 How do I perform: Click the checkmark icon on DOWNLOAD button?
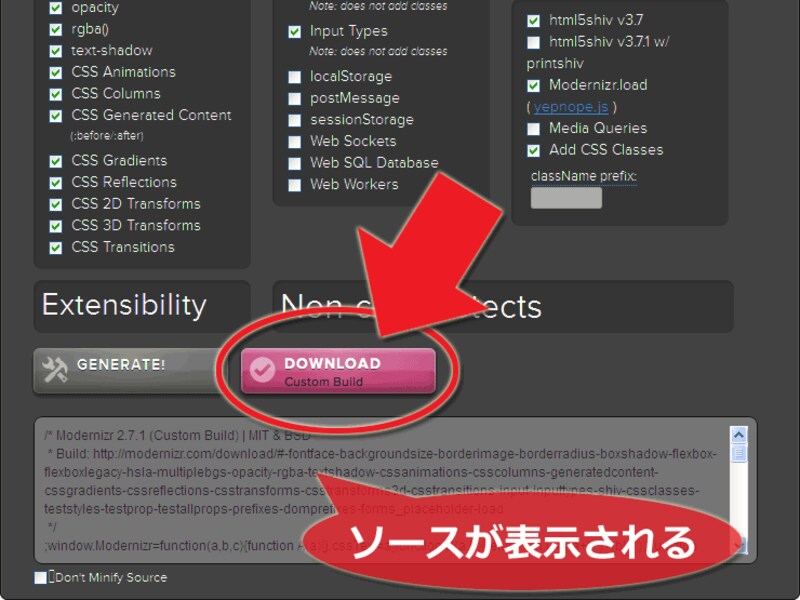[x=261, y=368]
